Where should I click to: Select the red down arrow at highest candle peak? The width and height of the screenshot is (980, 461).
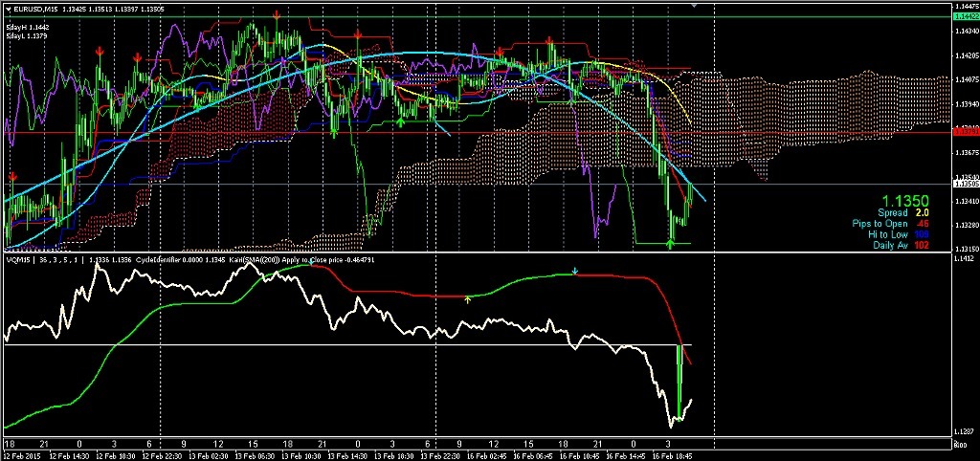[277, 14]
